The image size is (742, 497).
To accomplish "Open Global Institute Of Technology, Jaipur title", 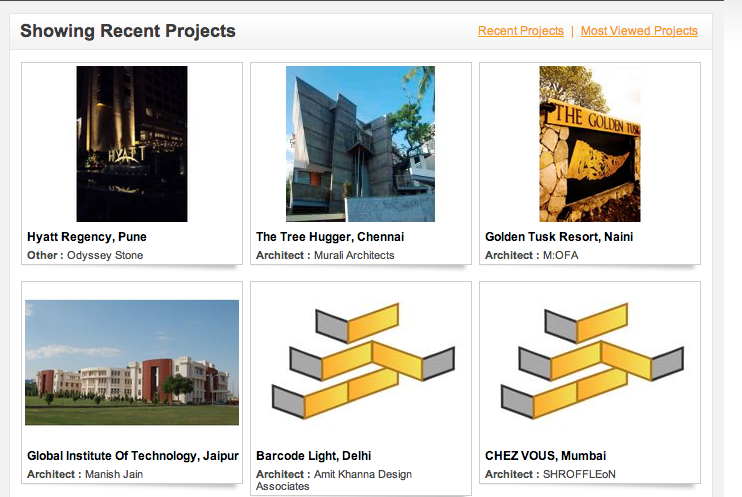I will (132, 456).
